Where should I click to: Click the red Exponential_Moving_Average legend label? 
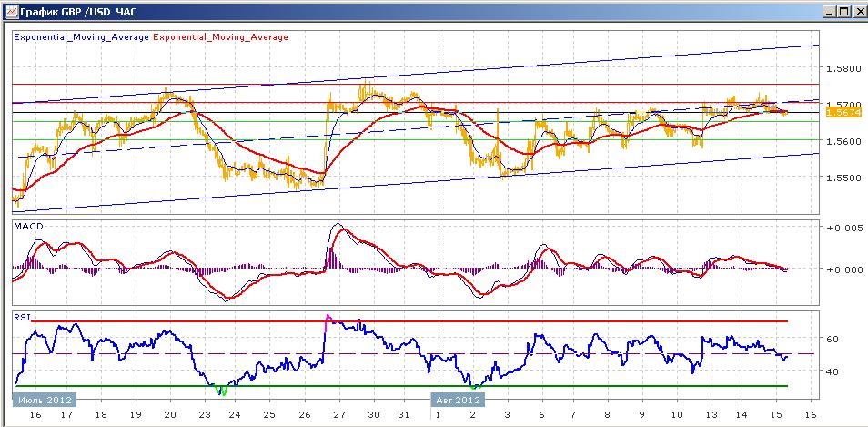[x=220, y=37]
